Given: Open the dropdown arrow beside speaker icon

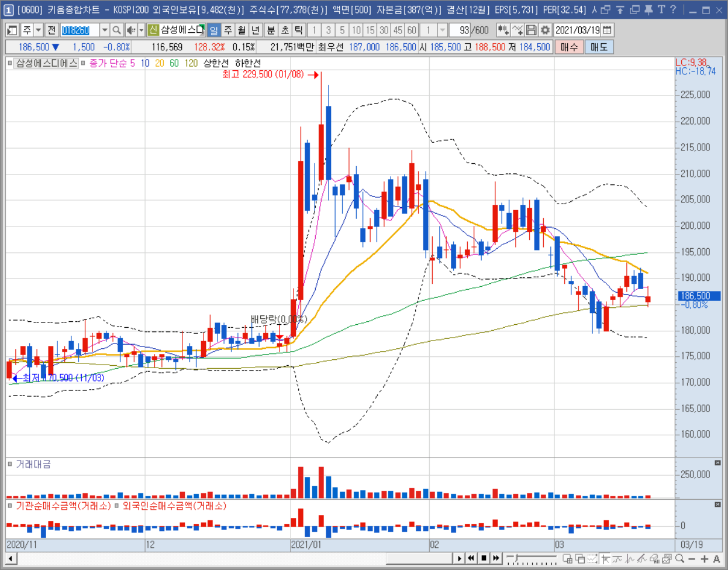Looking at the screenshot, I should click(x=141, y=30).
